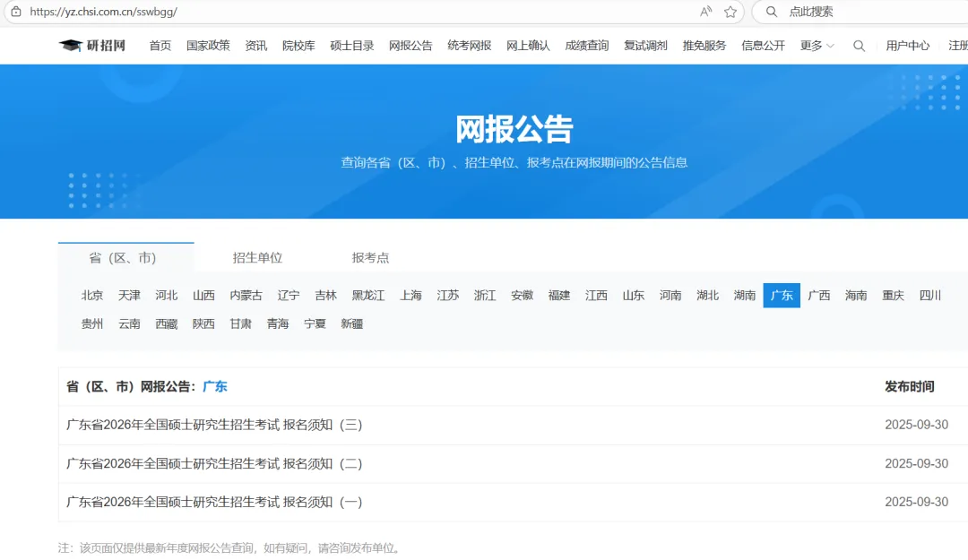Open 用户中心 link

point(907,46)
